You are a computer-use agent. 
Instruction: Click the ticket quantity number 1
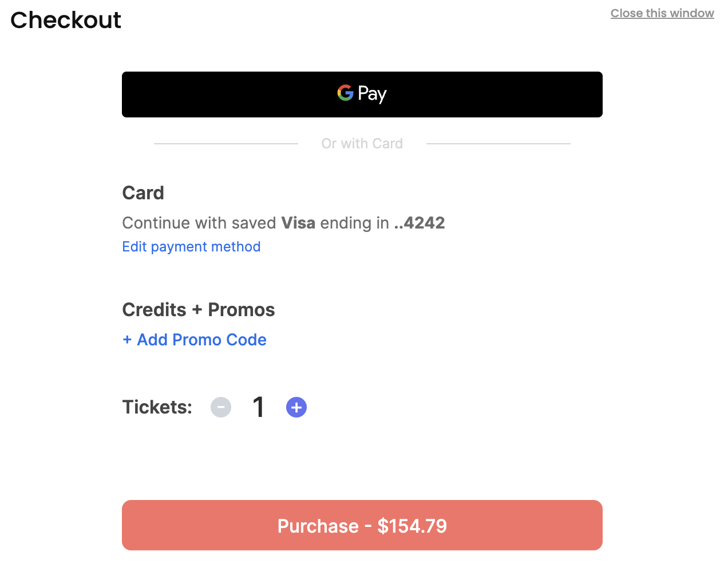click(x=259, y=407)
